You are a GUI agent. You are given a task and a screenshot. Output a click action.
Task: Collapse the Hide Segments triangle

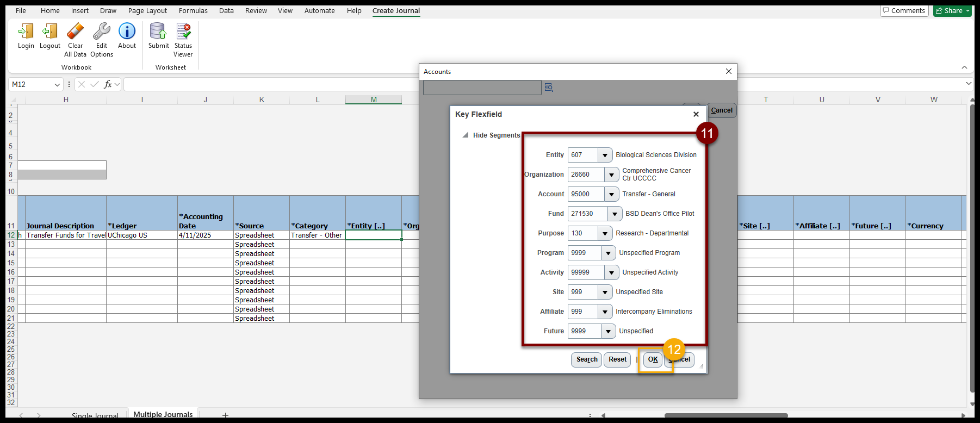(x=466, y=135)
